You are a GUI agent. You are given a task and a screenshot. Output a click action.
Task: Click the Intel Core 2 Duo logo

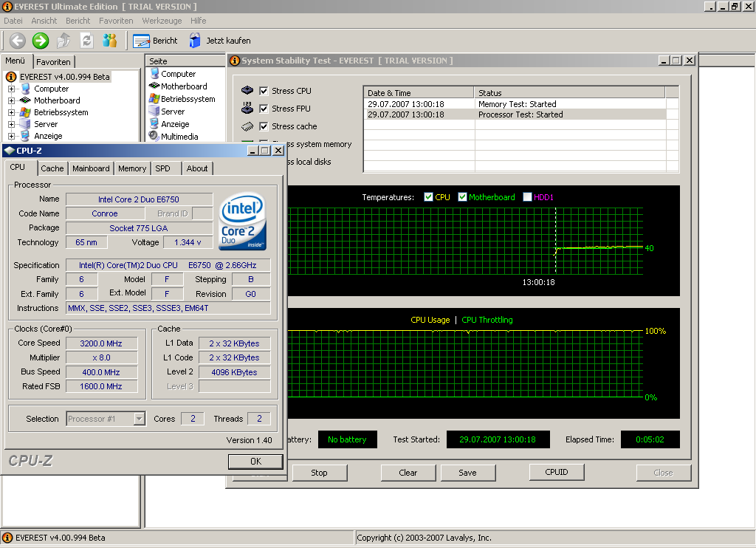242,222
